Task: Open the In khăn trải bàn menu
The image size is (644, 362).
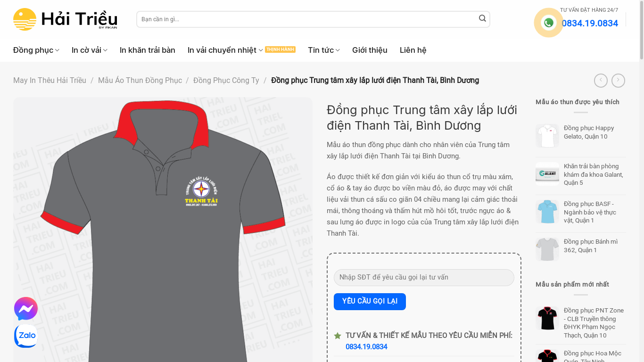Action: tap(148, 50)
